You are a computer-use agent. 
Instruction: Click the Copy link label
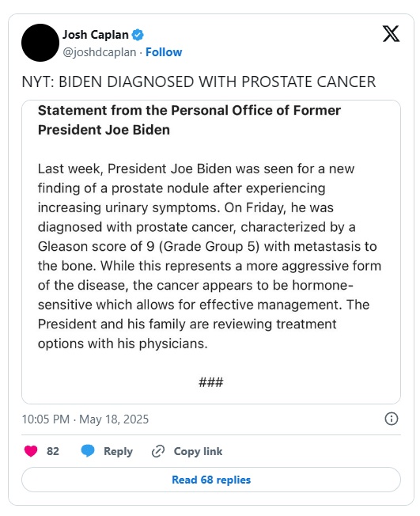[x=198, y=451]
